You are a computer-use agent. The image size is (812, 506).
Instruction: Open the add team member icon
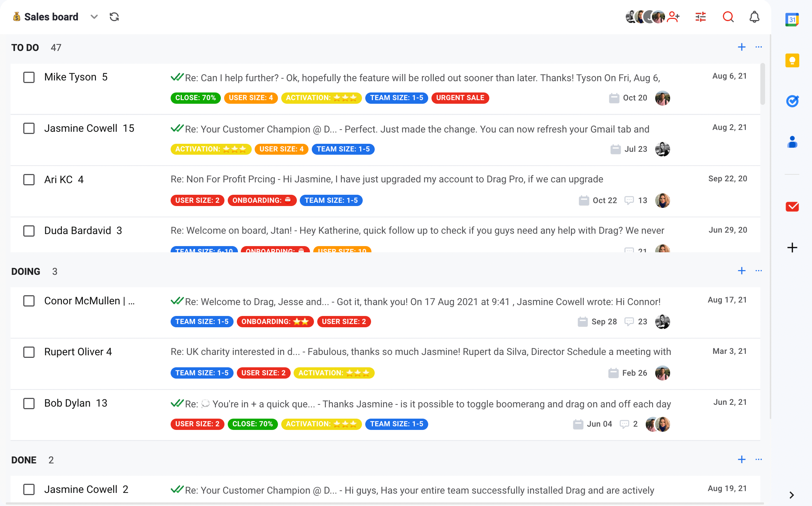(673, 17)
